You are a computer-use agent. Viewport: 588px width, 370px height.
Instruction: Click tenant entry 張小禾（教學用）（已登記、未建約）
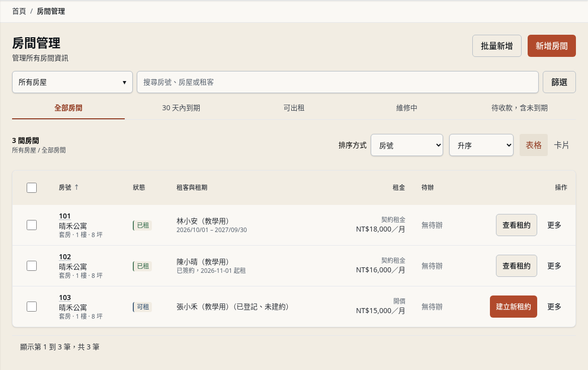tap(232, 307)
